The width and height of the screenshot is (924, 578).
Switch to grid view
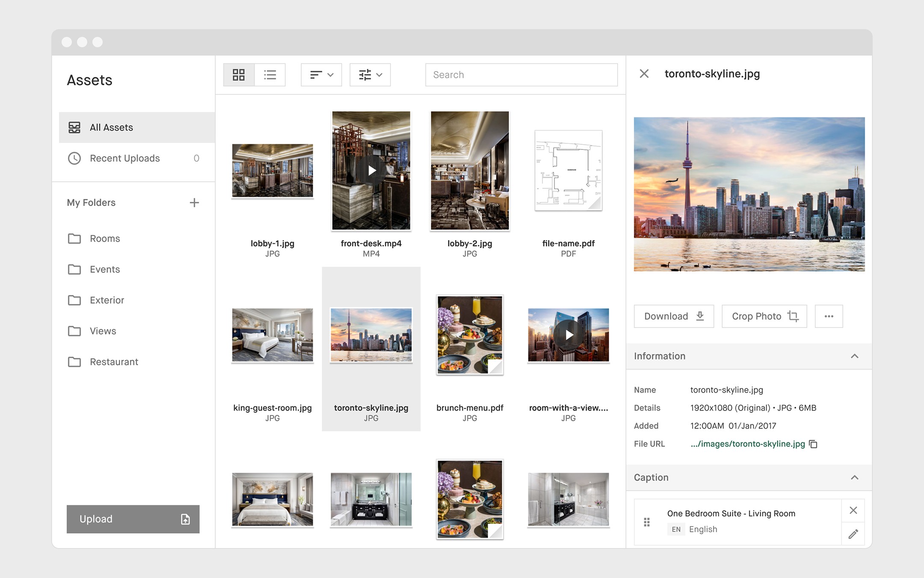coord(239,74)
